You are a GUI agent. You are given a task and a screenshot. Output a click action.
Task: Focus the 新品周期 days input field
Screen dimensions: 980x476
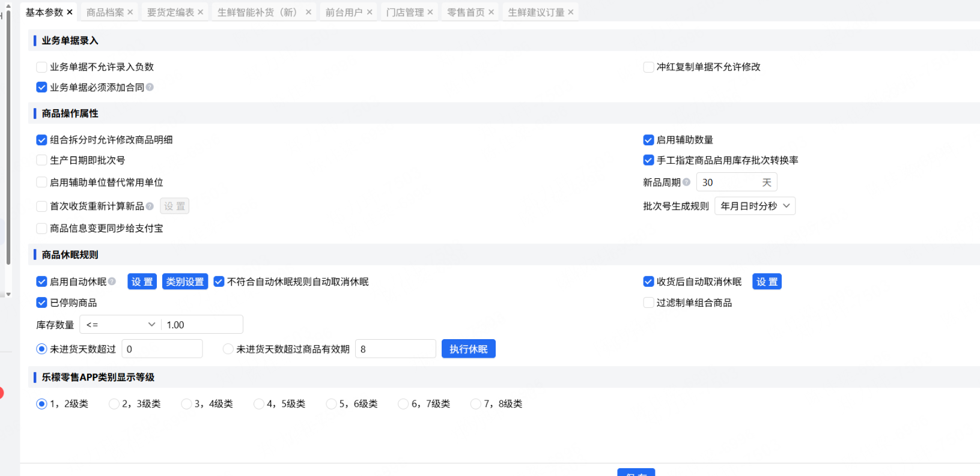(737, 182)
